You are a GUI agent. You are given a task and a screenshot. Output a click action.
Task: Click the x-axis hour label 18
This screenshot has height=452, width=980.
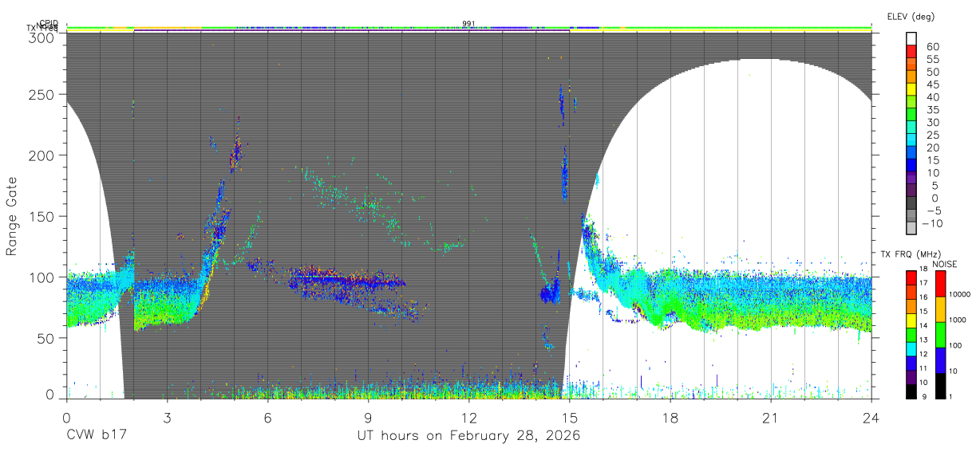coord(670,417)
